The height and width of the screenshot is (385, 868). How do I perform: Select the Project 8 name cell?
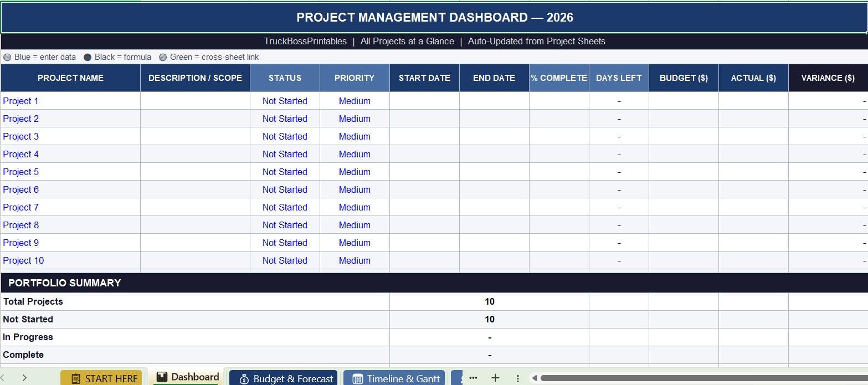(70, 225)
